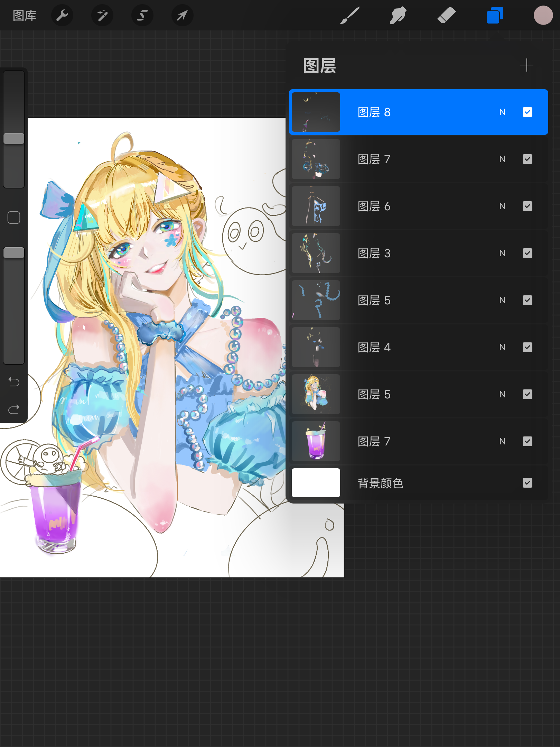Open blend mode N for 图层 4
The width and height of the screenshot is (560, 747).
click(x=502, y=347)
